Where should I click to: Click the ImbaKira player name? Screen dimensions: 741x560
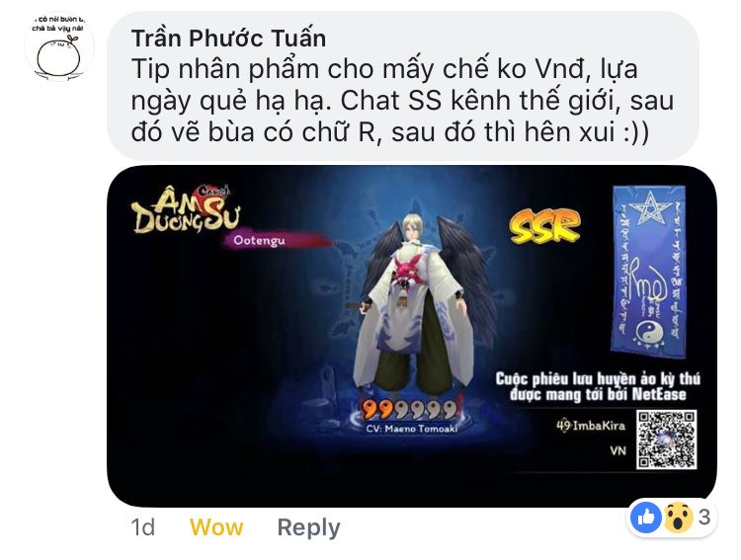pos(591,426)
